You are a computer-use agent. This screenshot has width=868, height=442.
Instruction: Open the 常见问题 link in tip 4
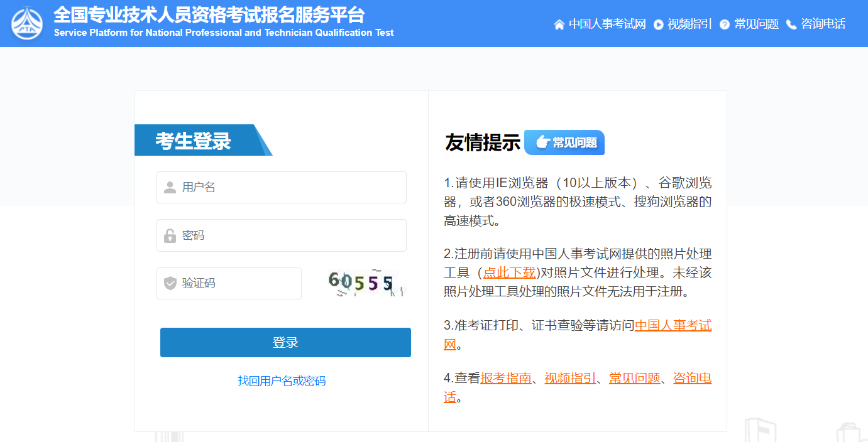633,379
